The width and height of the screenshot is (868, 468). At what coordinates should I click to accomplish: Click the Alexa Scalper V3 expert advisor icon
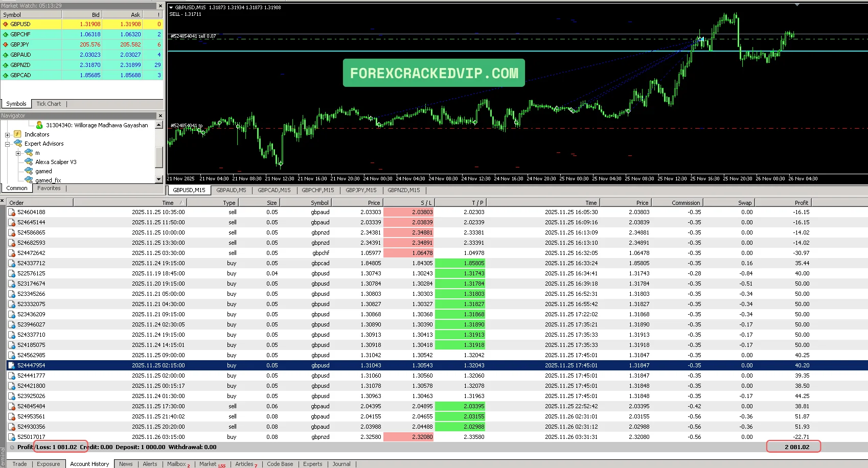[29, 161]
